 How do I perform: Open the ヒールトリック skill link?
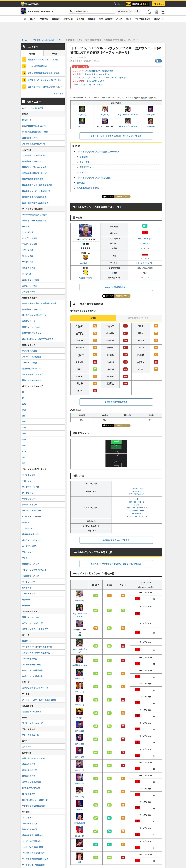[x=137, y=488]
